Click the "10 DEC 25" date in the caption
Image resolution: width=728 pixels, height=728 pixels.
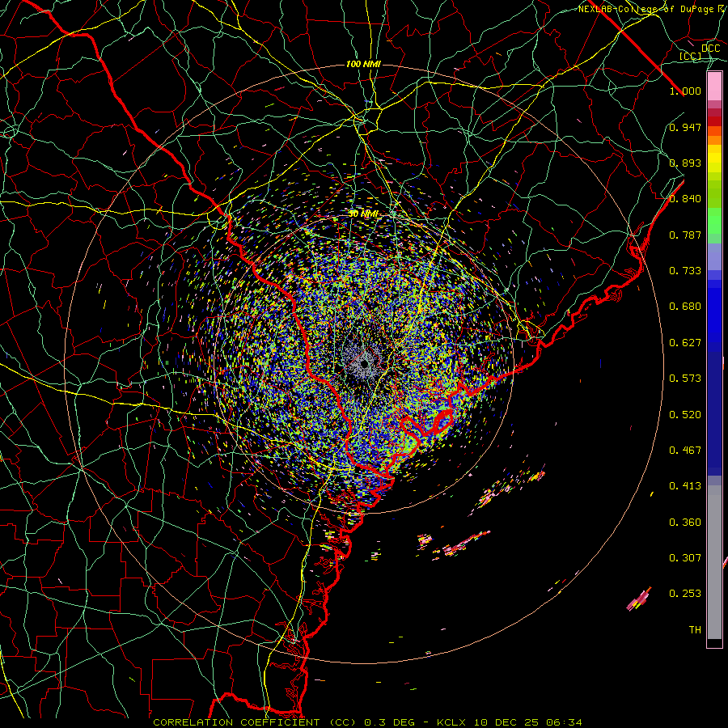[507, 722]
